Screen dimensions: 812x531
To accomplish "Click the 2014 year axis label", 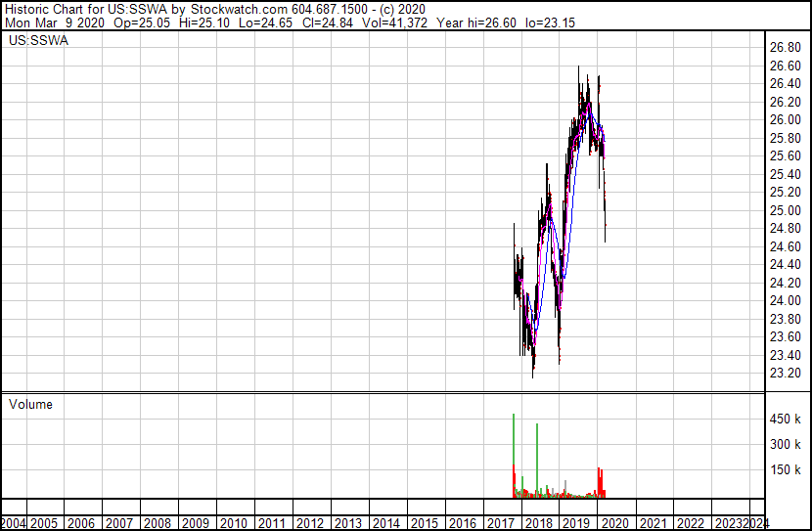I will coord(385,523).
